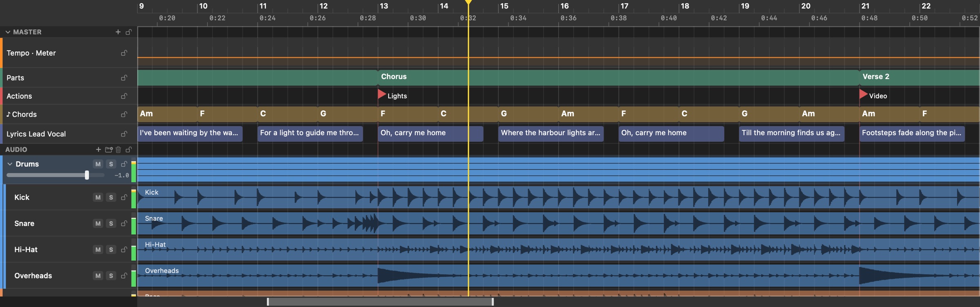Select the Kick audio clip waveform
Viewport: 980px width, 307px height.
[559, 198]
